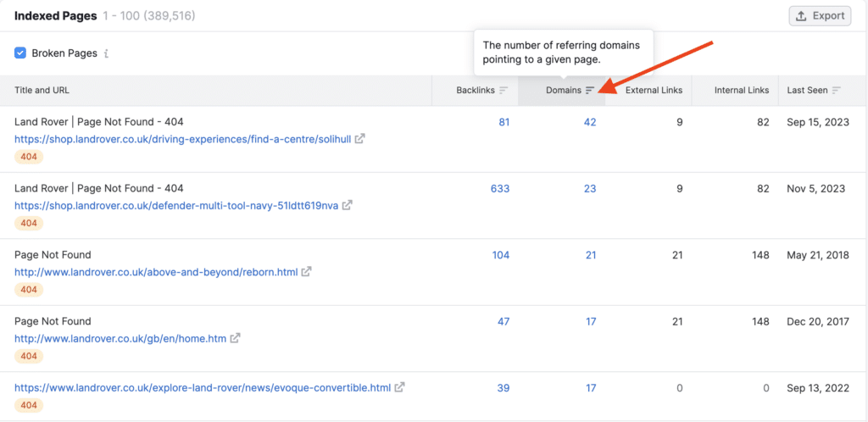The image size is (868, 422).
Task: Click the 404 badge under reborn.html URL
Action: pyautogui.click(x=29, y=290)
